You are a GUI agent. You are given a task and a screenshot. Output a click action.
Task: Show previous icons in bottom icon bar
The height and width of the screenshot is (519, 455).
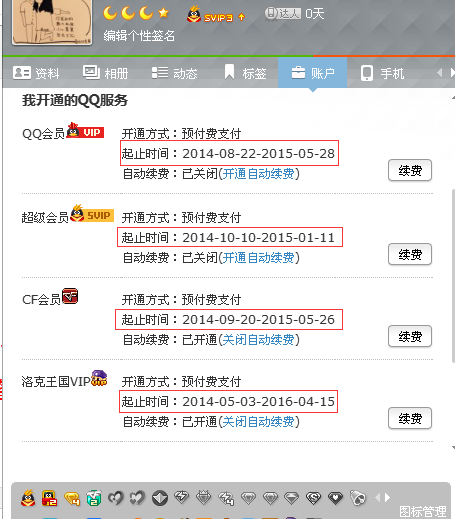pyautogui.click(x=378, y=498)
